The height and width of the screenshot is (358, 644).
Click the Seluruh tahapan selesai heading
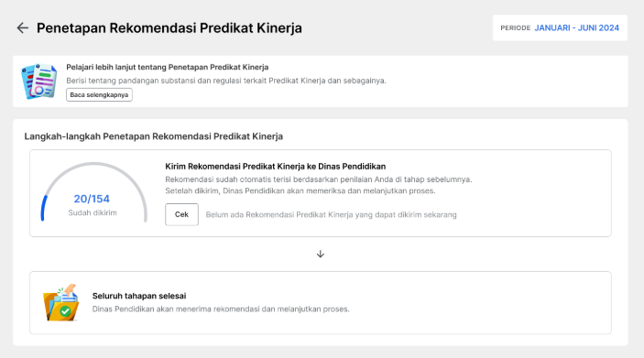[x=139, y=296]
